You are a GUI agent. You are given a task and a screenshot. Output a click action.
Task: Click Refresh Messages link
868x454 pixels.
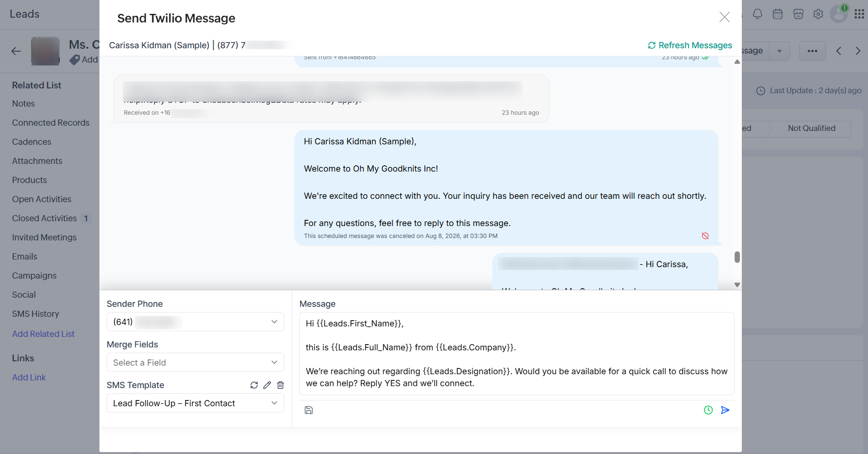click(x=690, y=45)
